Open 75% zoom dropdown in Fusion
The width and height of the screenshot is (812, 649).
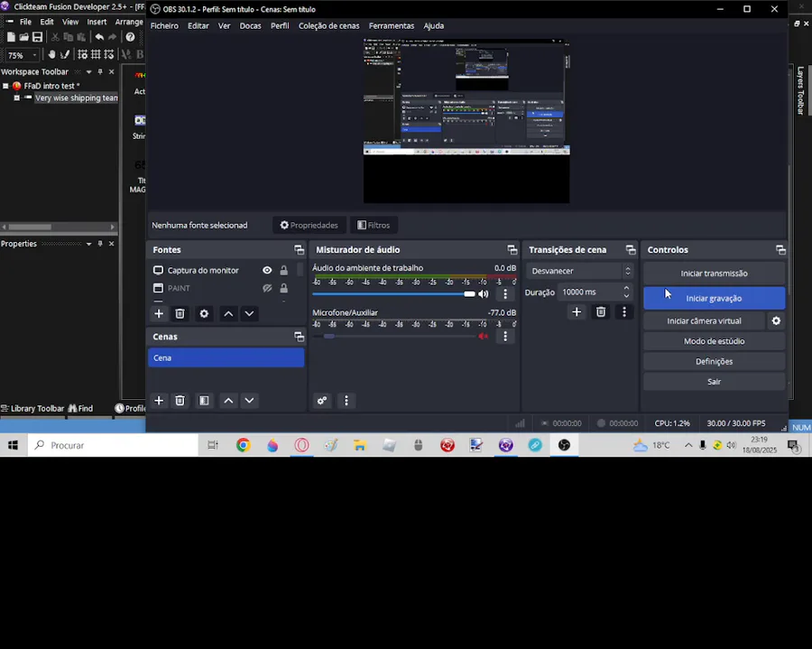coord(34,55)
